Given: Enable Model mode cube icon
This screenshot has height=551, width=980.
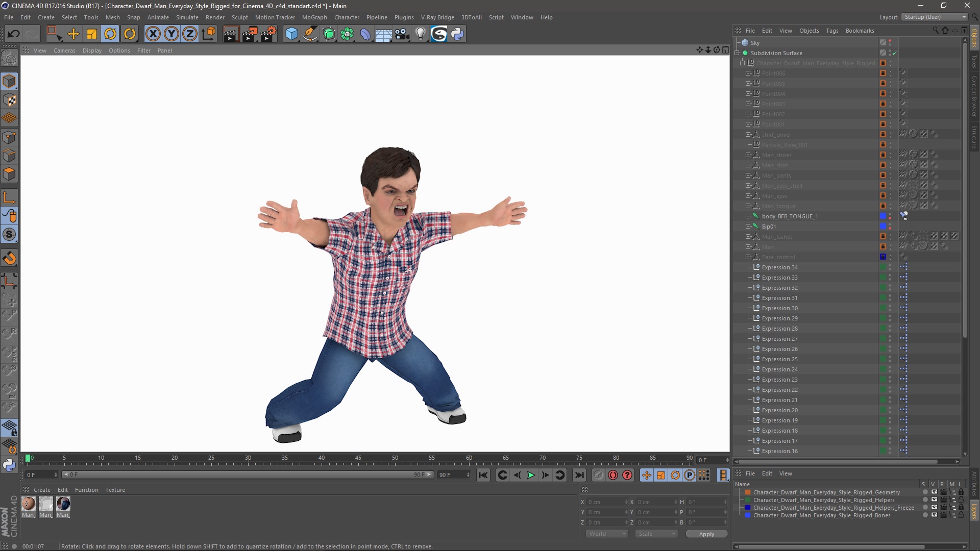Looking at the screenshot, I should click(x=9, y=82).
